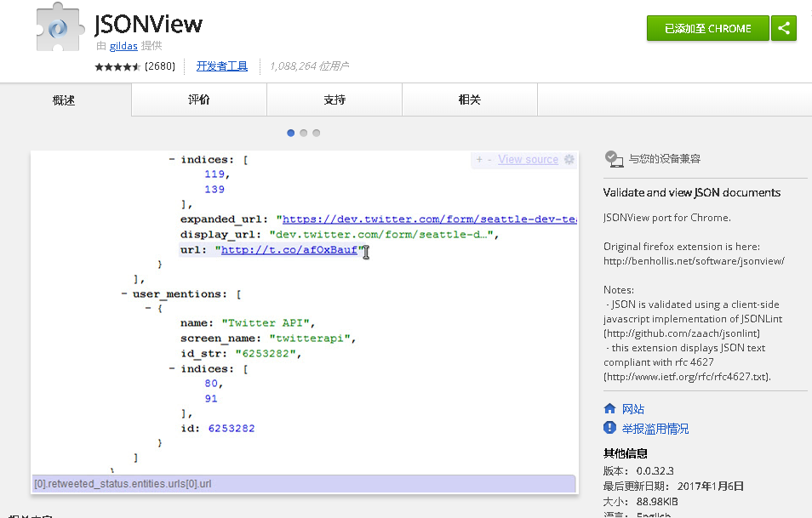This screenshot has width=812, height=518.
Task: Switch to the 评价 tab
Action: click(199, 100)
